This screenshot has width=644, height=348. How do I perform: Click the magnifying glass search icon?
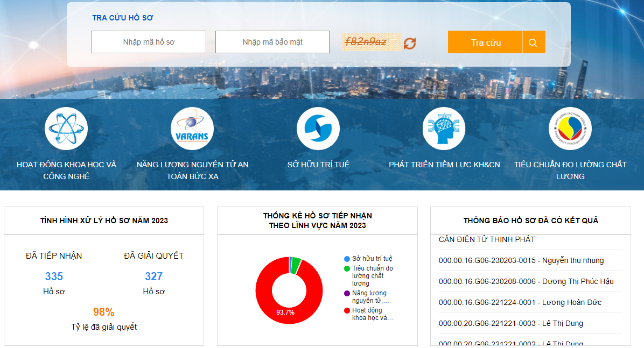pyautogui.click(x=534, y=41)
